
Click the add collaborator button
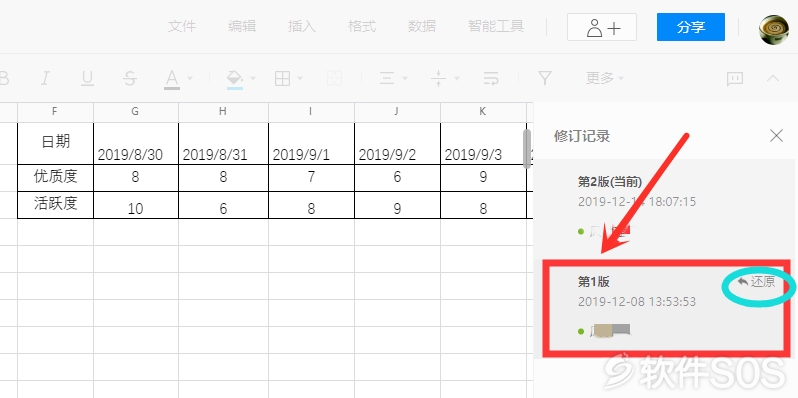click(x=602, y=27)
